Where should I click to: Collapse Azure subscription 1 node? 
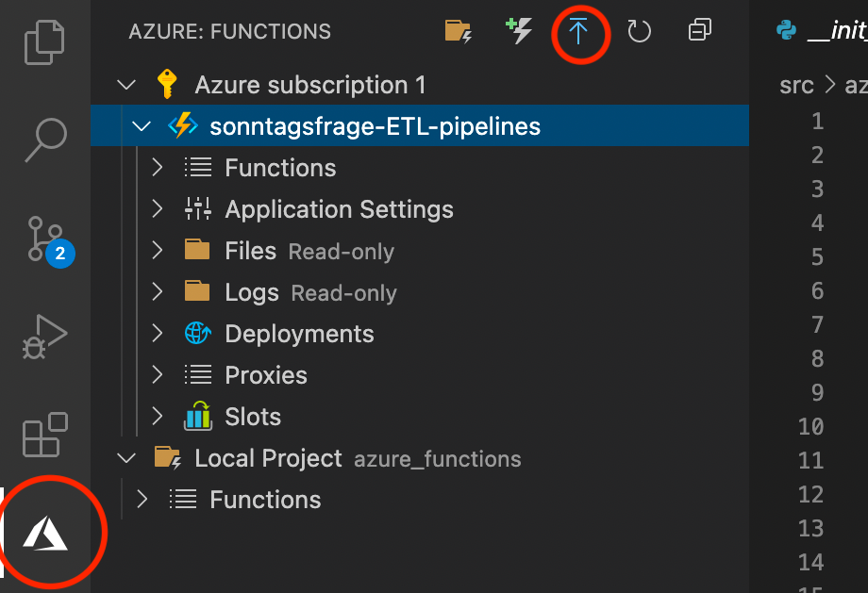click(125, 86)
